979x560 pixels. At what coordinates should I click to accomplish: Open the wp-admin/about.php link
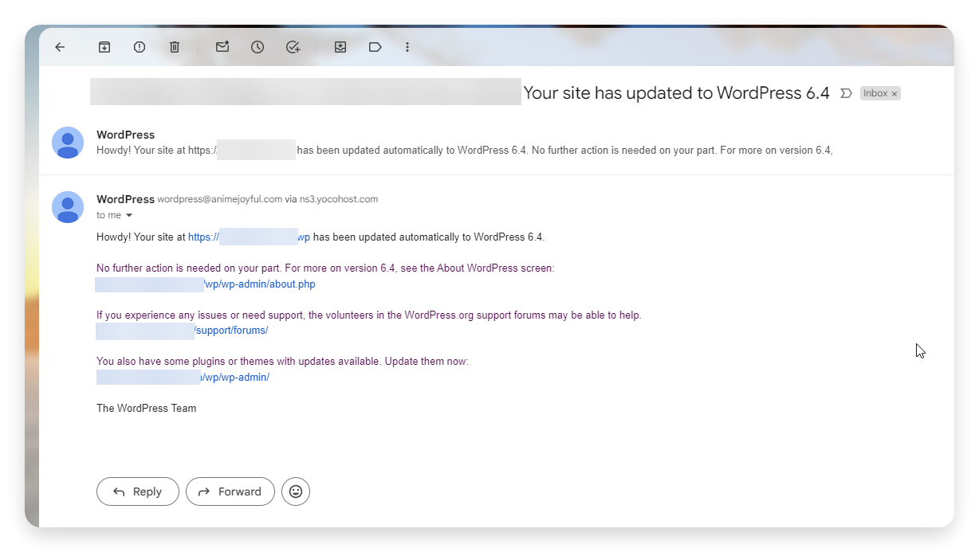pos(206,284)
